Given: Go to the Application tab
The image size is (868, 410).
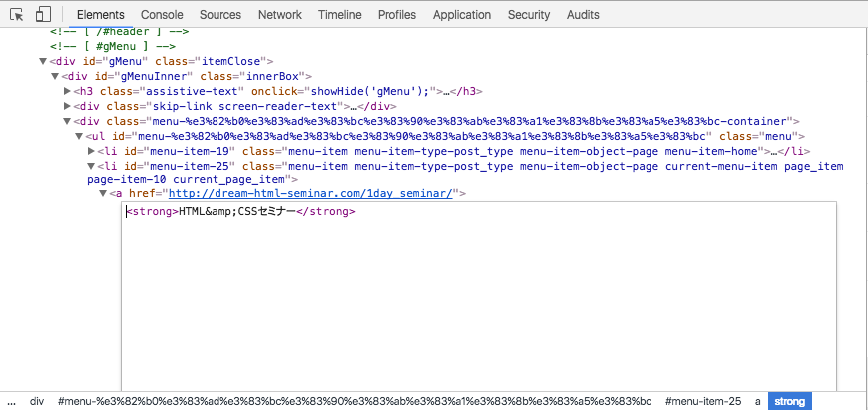Looking at the screenshot, I should (x=462, y=15).
